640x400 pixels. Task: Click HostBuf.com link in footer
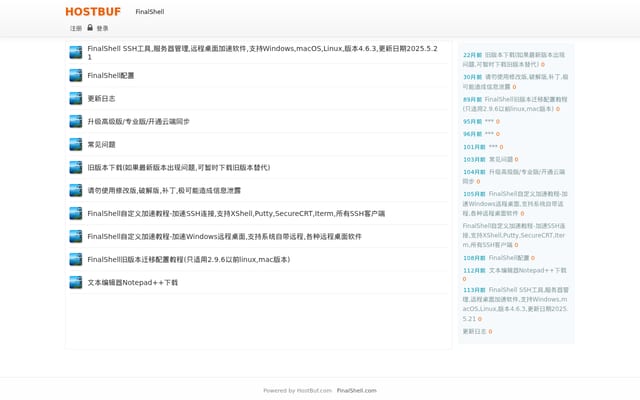tap(314, 391)
